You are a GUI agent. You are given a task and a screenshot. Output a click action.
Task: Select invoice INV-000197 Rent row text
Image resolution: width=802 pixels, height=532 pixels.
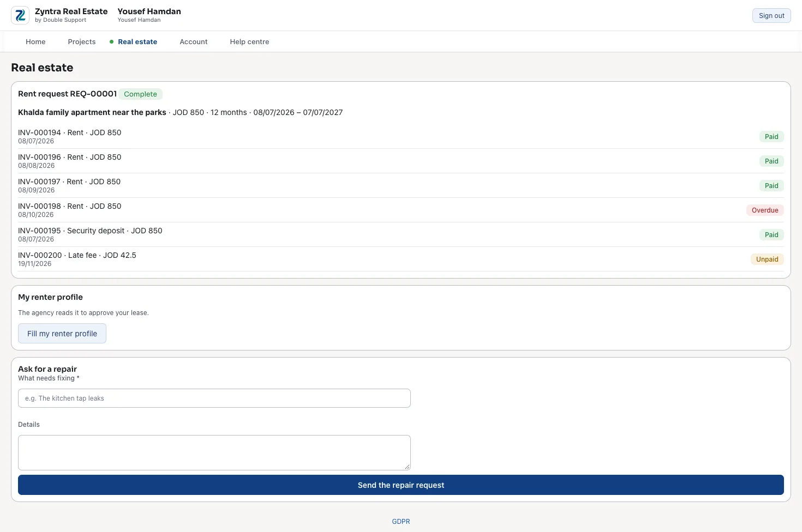[69, 182]
